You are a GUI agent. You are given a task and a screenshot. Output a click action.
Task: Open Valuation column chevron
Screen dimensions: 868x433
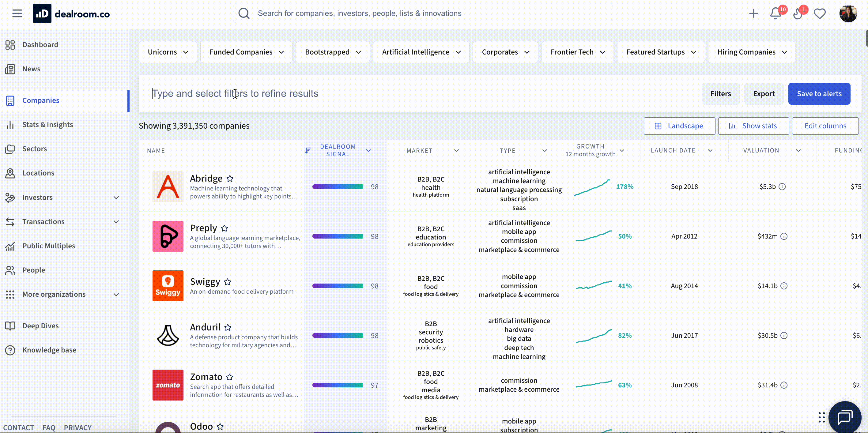click(x=798, y=150)
